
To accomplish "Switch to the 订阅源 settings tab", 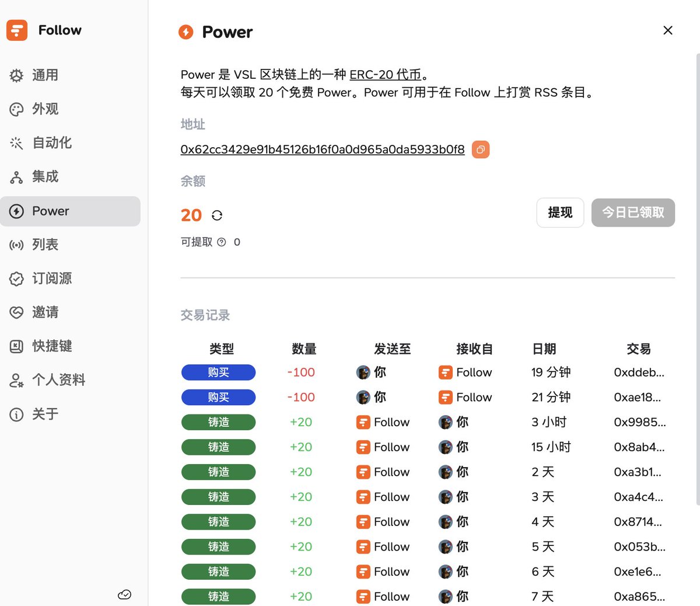I will (70, 279).
